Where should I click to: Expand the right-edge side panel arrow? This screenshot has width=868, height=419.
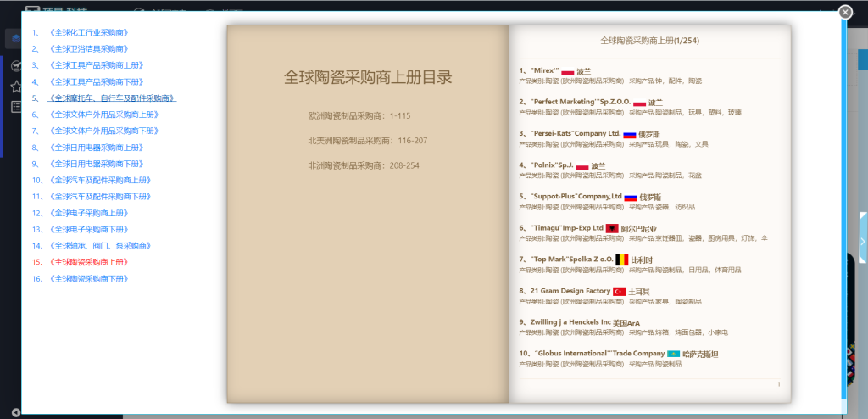point(863,229)
